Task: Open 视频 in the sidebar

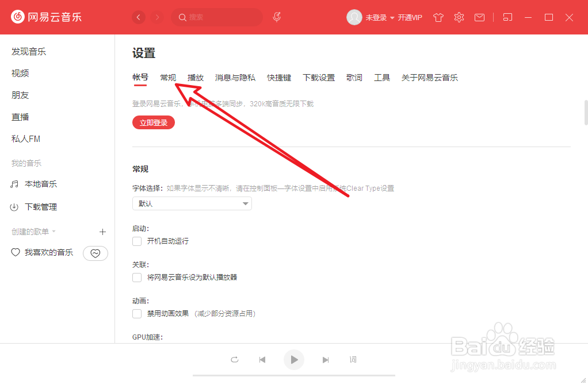Action: click(20, 74)
